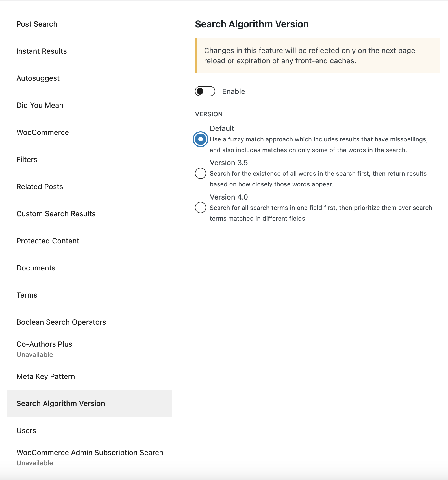Open the Autosuggest feature page
This screenshot has height=480, width=448.
tap(38, 78)
